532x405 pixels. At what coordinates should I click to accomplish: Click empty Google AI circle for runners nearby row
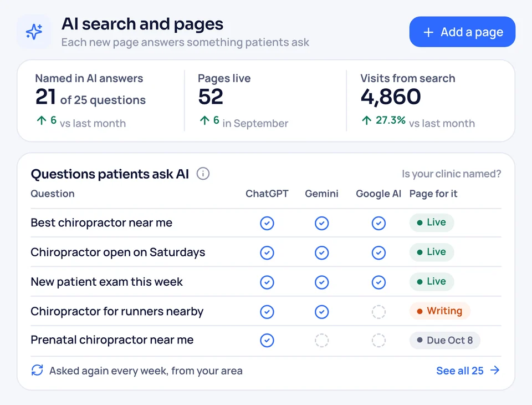coord(378,312)
